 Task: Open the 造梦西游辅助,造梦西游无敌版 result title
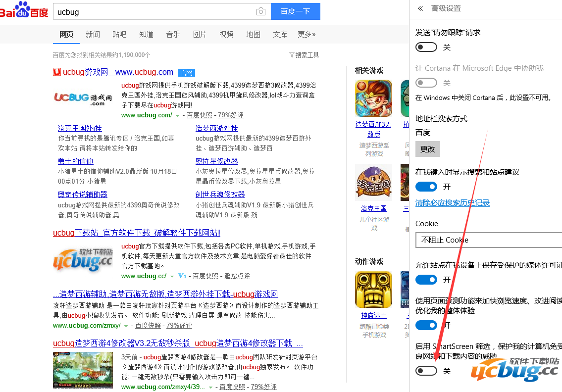165,294
